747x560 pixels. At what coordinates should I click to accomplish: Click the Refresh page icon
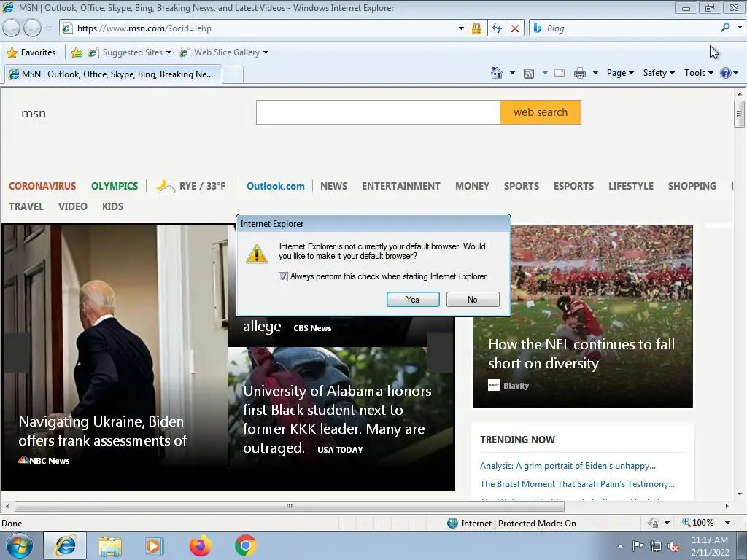[496, 28]
